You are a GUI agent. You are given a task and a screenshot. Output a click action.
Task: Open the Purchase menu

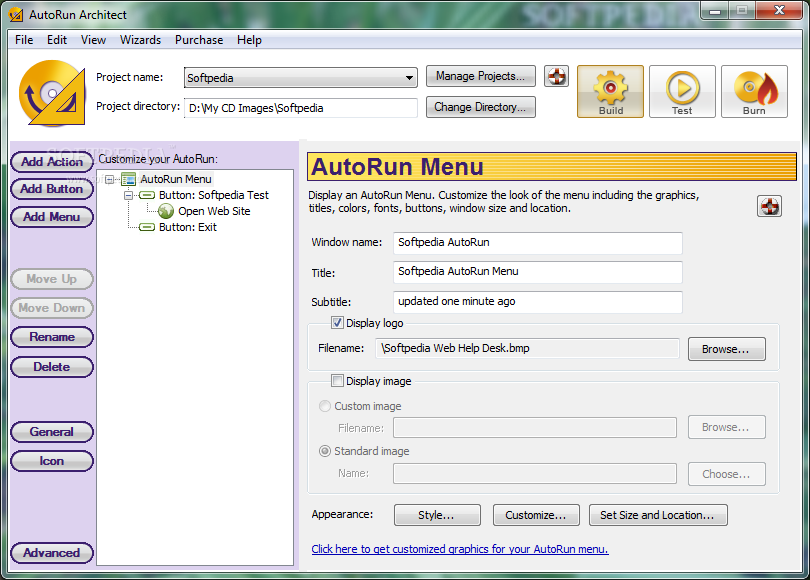[199, 40]
